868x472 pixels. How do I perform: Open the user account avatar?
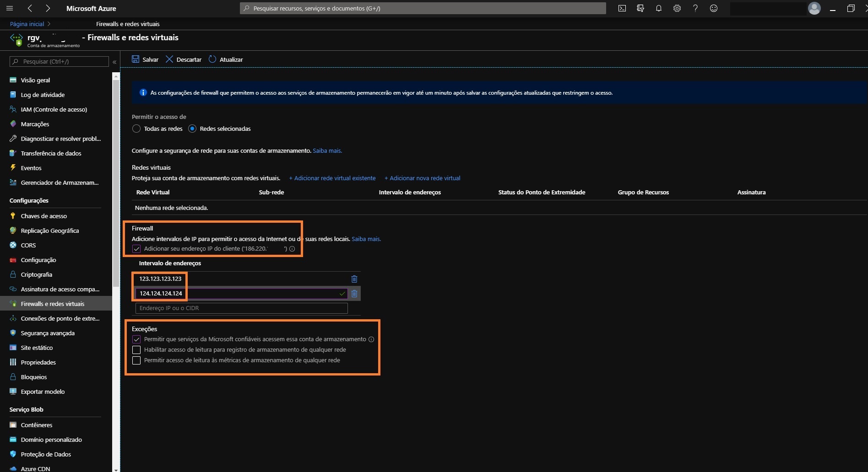coord(814,8)
